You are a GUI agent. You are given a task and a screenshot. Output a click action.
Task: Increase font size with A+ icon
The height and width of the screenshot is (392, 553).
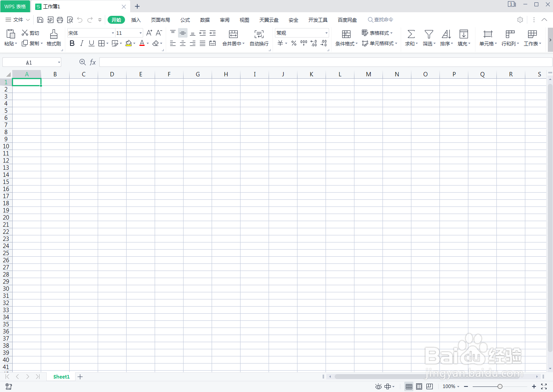pos(149,33)
